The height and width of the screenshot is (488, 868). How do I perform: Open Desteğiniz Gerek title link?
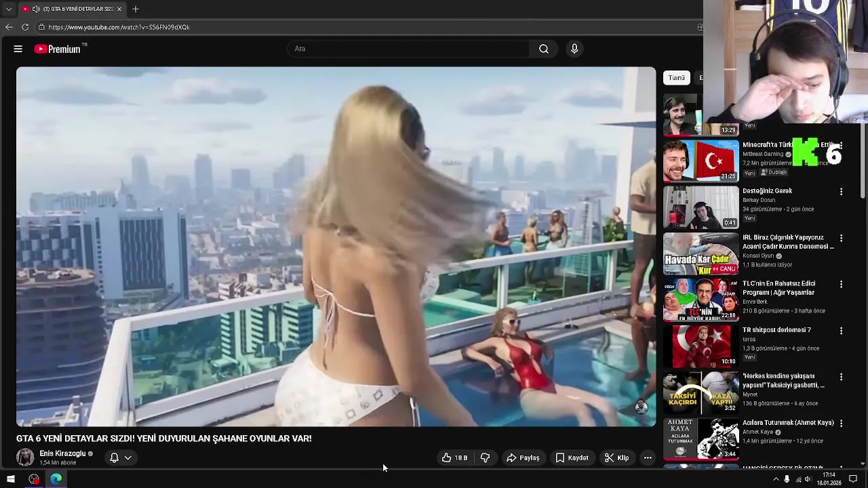(x=767, y=191)
